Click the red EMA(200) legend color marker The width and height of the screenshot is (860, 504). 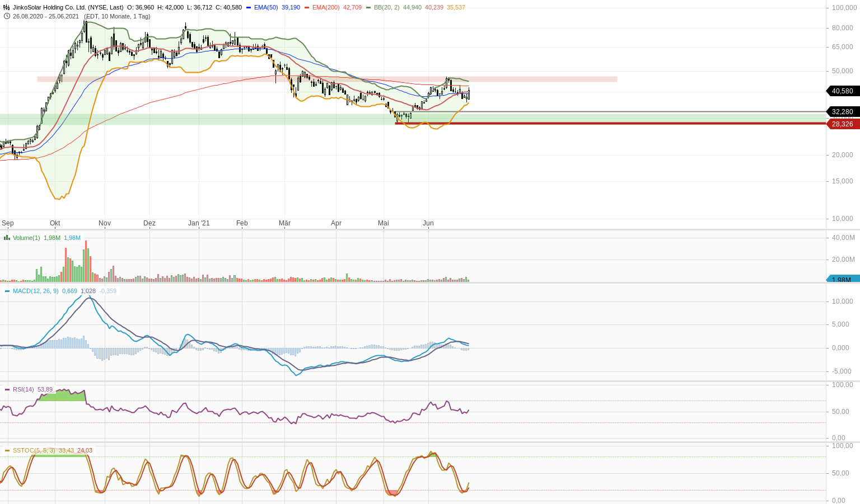point(307,7)
